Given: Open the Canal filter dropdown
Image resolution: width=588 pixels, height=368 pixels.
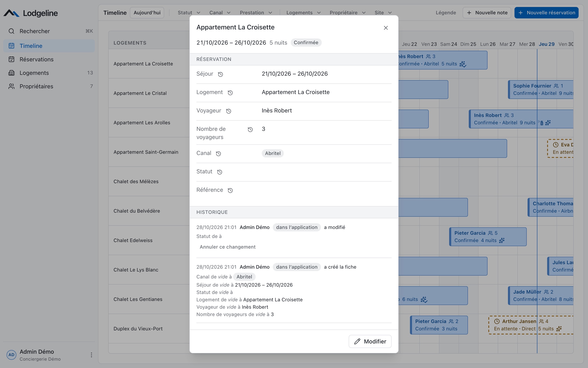Looking at the screenshot, I should pyautogui.click(x=220, y=13).
